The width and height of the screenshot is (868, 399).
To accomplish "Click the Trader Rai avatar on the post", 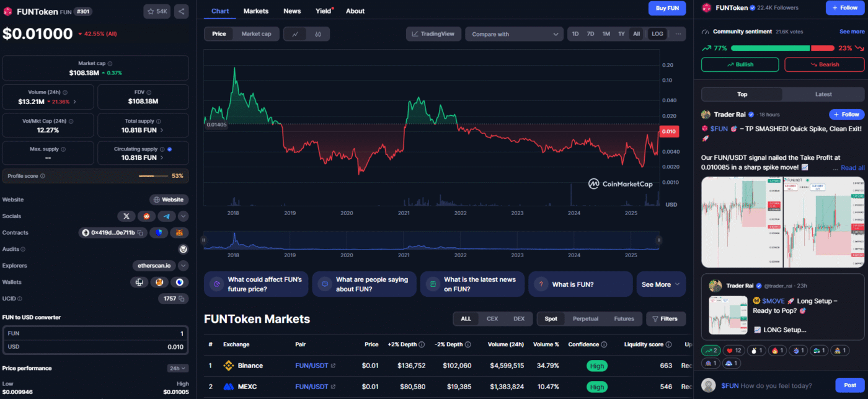I will click(706, 115).
